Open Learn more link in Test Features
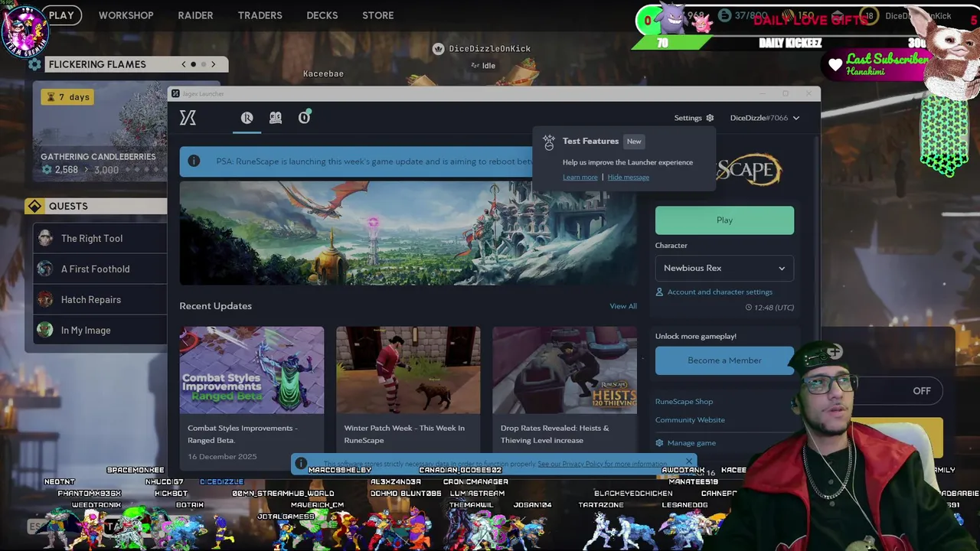This screenshot has height=551, width=980. [x=580, y=178]
